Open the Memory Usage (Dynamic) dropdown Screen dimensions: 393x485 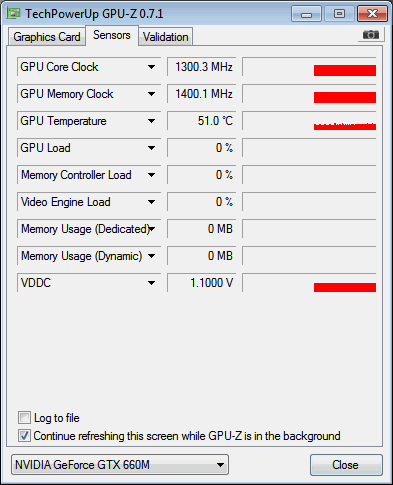[151, 256]
